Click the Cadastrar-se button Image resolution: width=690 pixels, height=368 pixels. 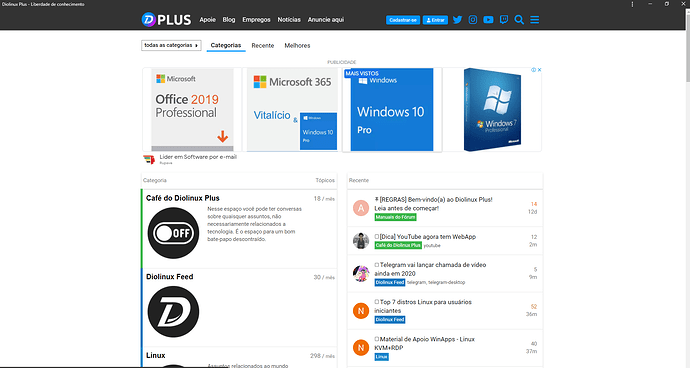(403, 20)
